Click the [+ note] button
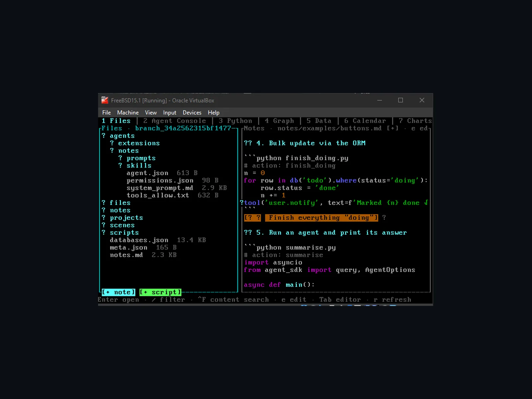Image resolution: width=532 pixels, height=399 pixels. point(118,292)
